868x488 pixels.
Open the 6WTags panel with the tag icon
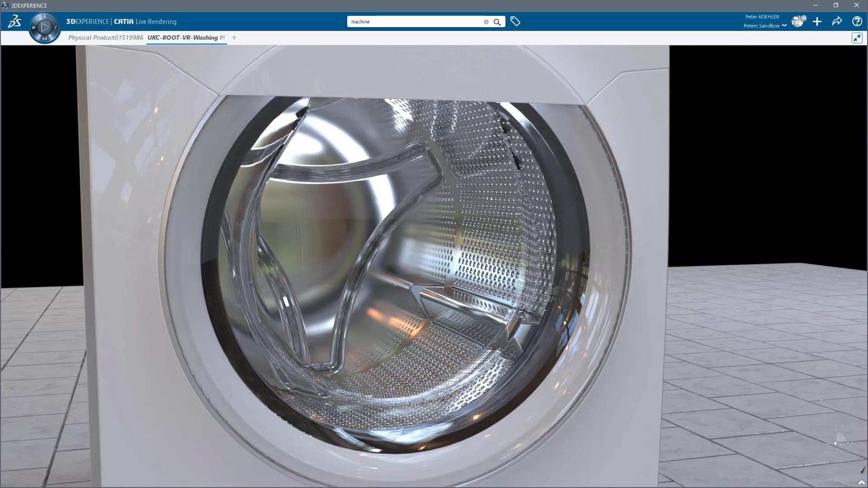(515, 21)
